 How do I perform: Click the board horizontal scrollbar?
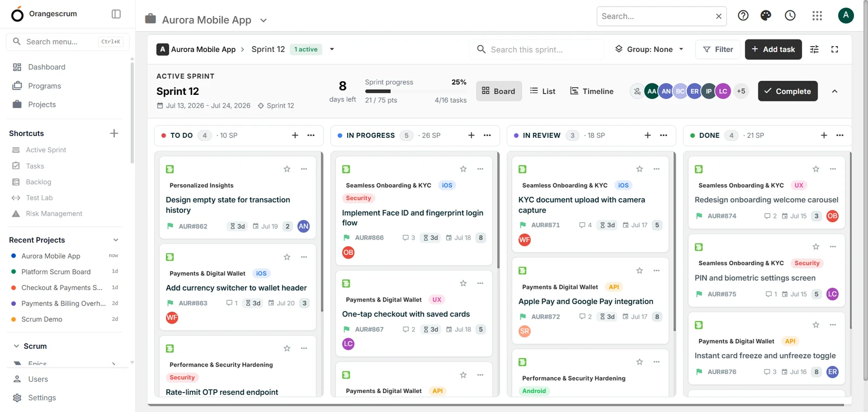click(x=496, y=405)
